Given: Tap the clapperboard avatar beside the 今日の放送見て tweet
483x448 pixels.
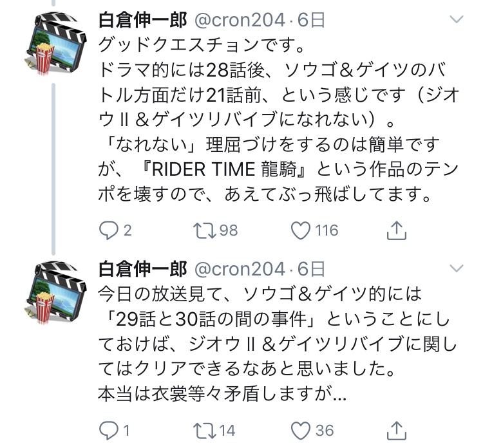Looking at the screenshot, I should tap(57, 290).
